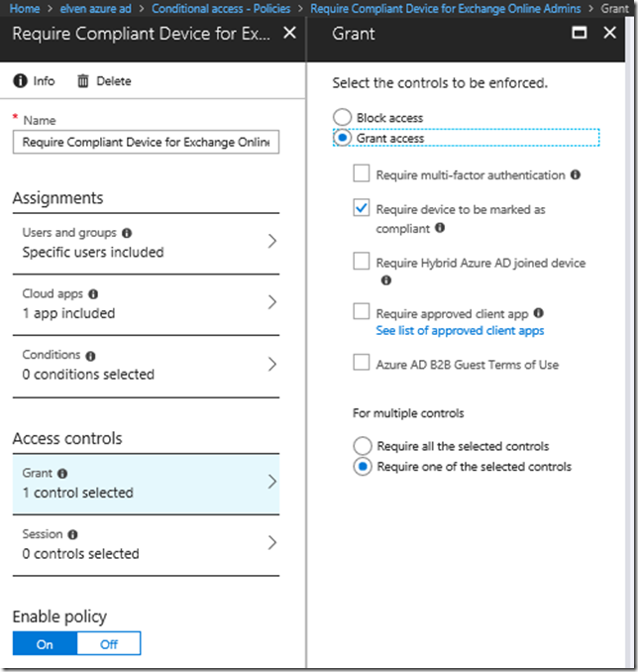Click info icon next to Conditions
638x672 pixels.
click(x=90, y=356)
